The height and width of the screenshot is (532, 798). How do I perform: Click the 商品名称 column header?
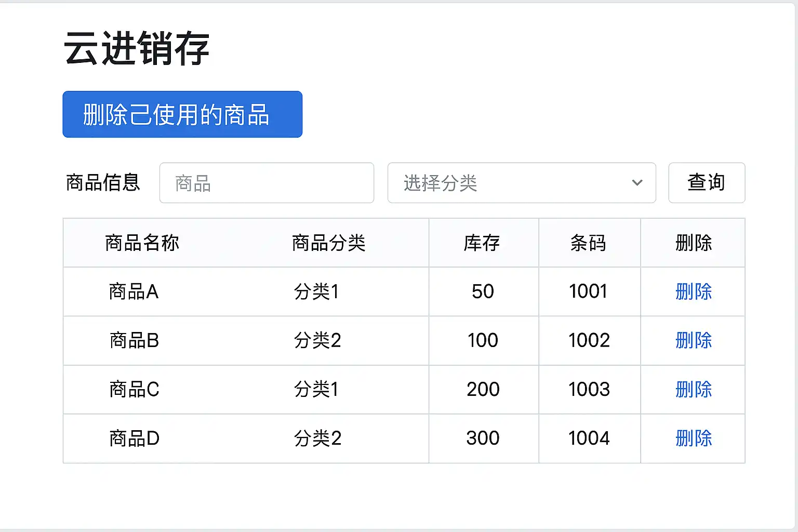pyautogui.click(x=142, y=243)
